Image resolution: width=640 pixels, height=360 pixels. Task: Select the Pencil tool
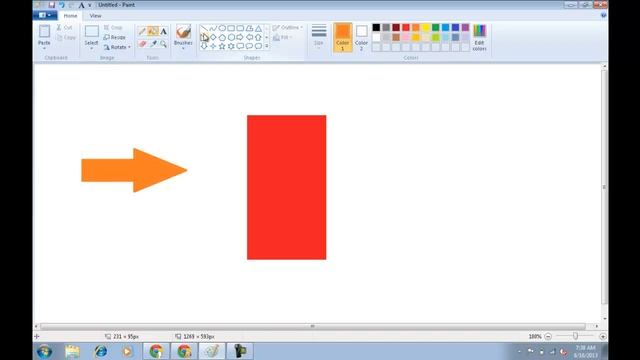(x=142, y=31)
